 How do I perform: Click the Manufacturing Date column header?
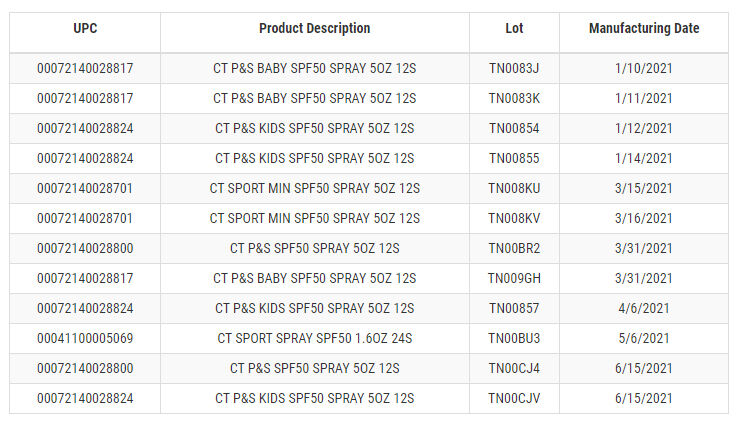click(644, 29)
